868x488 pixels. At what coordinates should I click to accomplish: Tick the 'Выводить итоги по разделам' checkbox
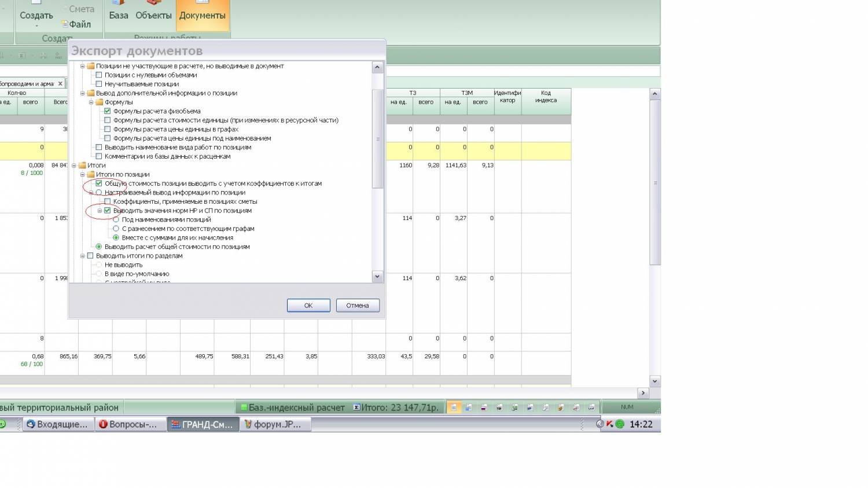click(90, 256)
